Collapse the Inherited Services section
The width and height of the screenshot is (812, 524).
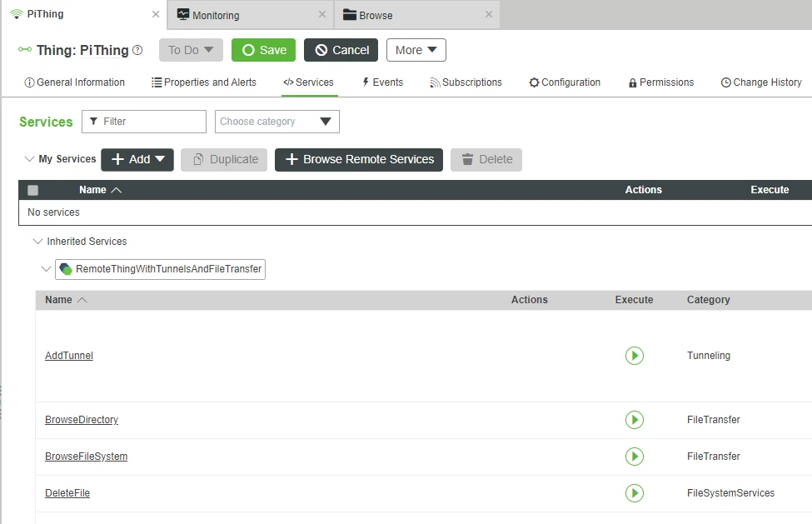click(x=37, y=242)
